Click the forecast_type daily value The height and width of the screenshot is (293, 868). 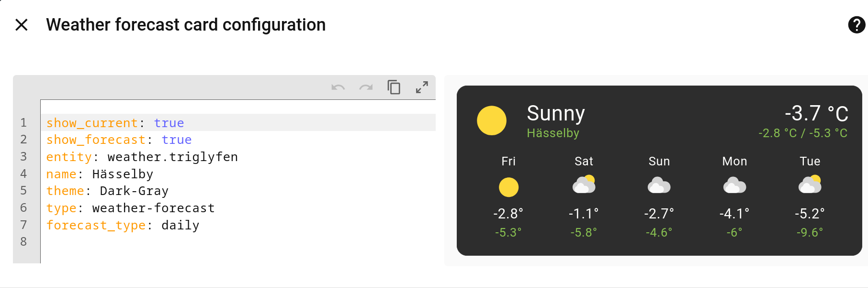pos(180,225)
